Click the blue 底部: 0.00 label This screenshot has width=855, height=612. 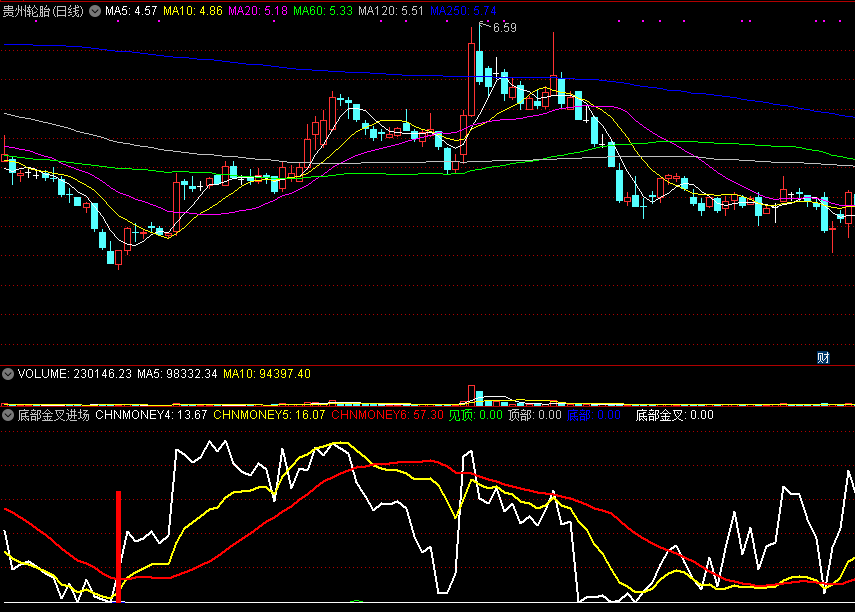(x=594, y=415)
